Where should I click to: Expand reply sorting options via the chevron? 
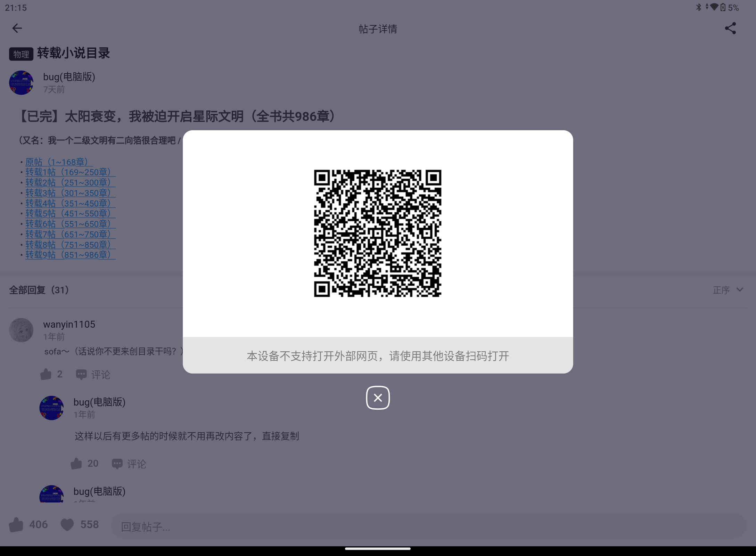[x=740, y=289]
